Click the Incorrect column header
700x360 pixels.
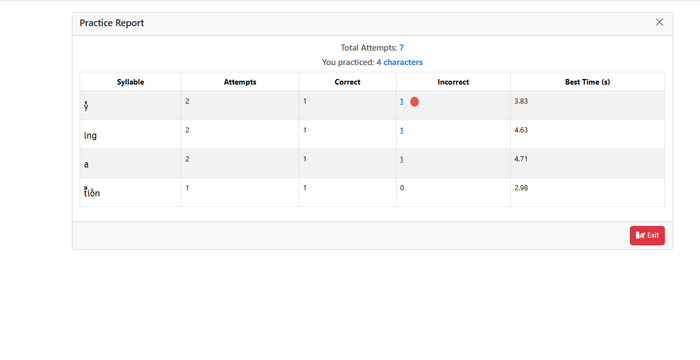[453, 82]
